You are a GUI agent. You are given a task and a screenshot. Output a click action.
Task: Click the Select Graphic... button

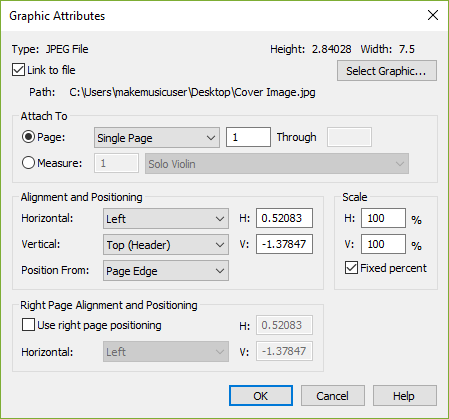387,71
